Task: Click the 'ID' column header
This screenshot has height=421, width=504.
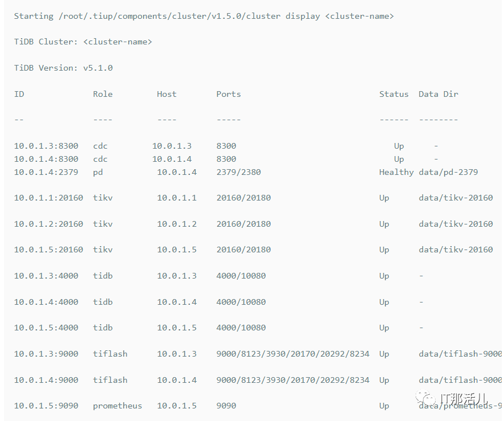Action: pyautogui.click(x=19, y=94)
